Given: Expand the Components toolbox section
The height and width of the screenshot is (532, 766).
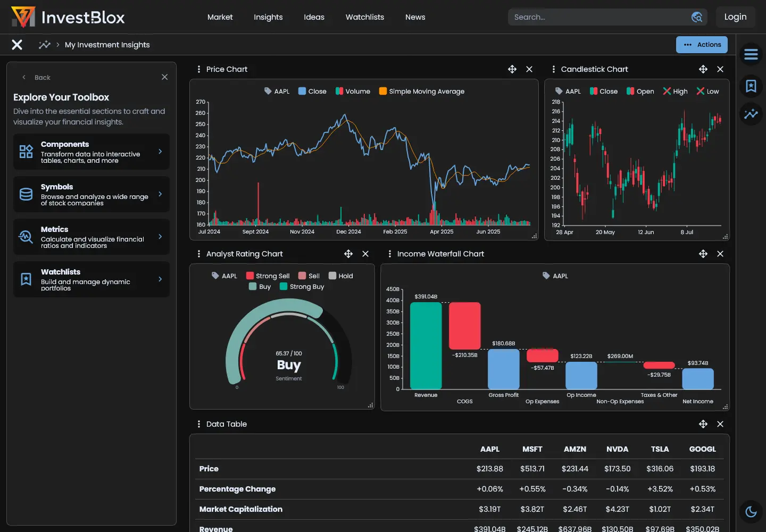Looking at the screenshot, I should pyautogui.click(x=91, y=152).
